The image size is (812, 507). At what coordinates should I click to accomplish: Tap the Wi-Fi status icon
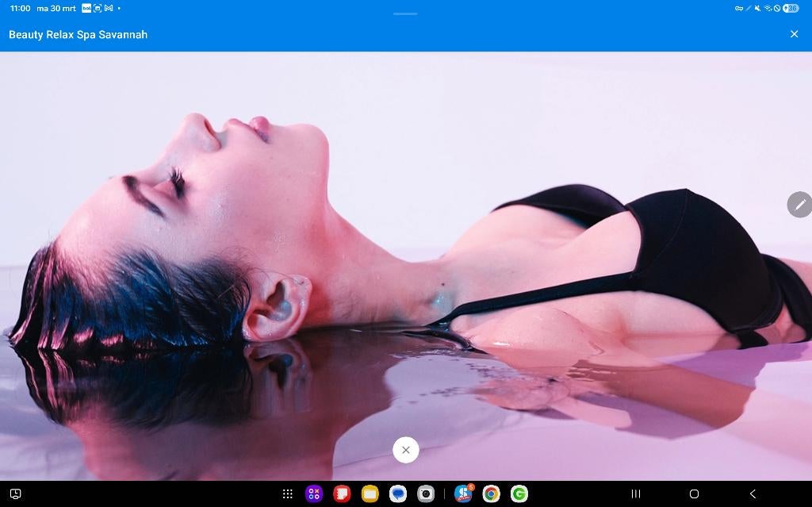click(x=768, y=8)
